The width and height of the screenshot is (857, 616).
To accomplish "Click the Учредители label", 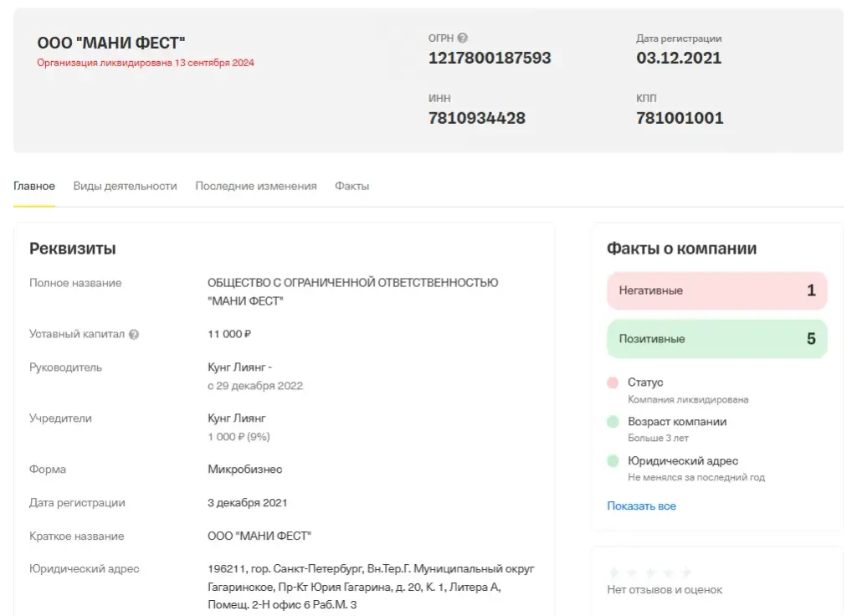I will [x=60, y=418].
